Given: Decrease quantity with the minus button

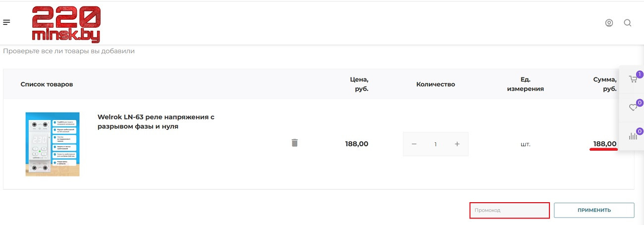Looking at the screenshot, I should [414, 144].
